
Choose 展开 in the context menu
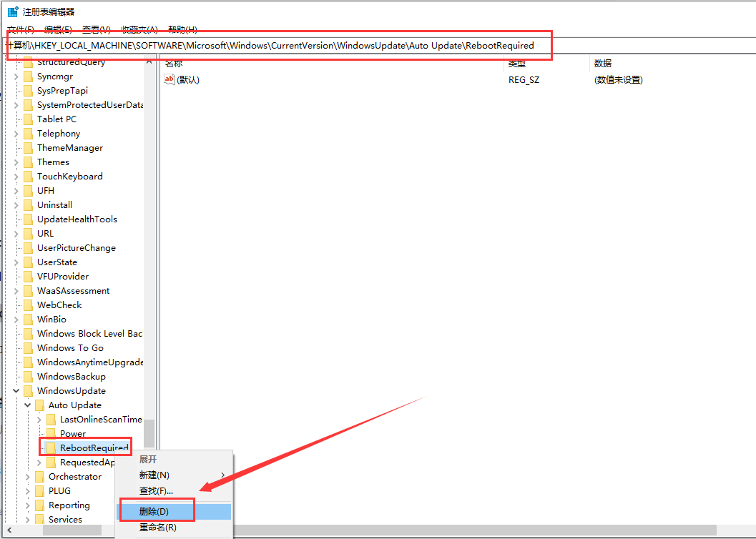[174, 459]
